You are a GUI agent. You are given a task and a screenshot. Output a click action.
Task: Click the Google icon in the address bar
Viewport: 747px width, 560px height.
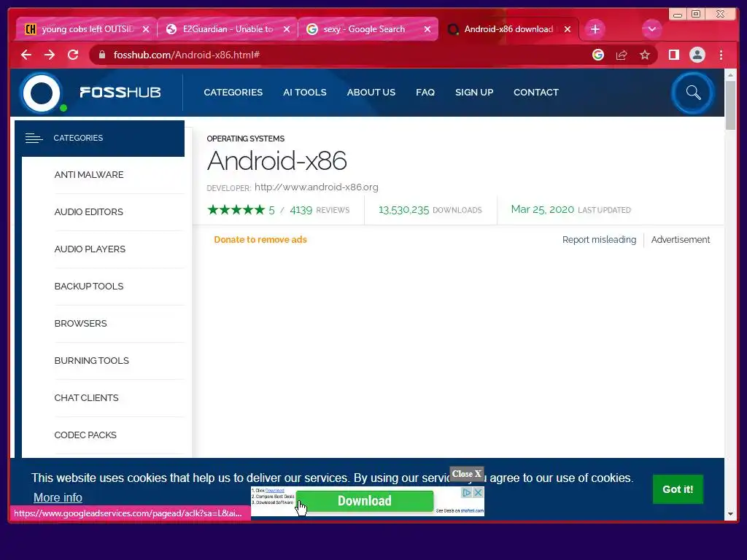598,55
